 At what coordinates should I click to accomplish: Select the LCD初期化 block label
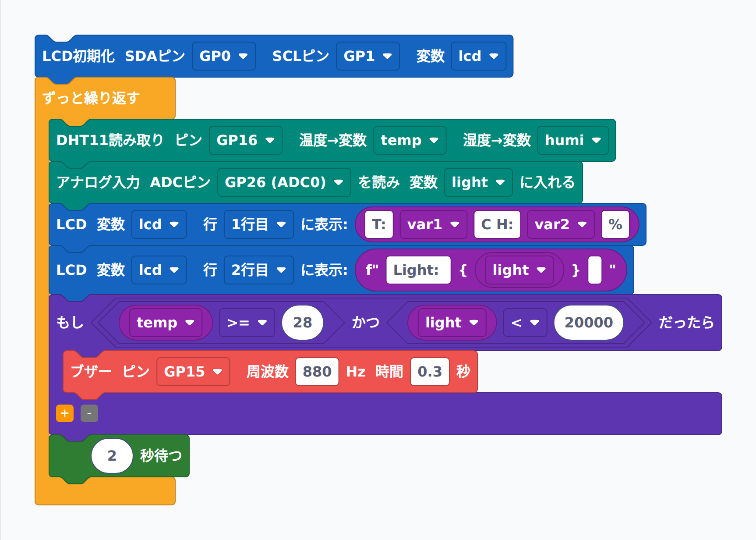(x=78, y=56)
